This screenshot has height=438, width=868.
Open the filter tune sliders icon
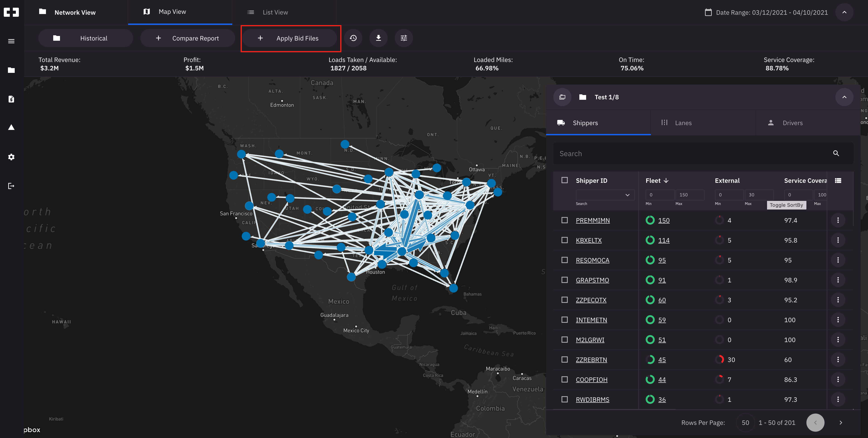[403, 38]
